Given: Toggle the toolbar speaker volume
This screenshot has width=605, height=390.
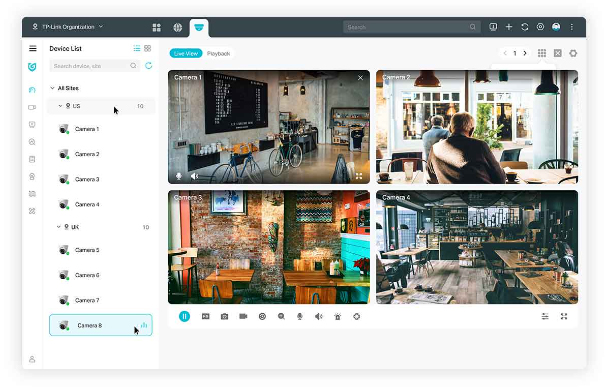Looking at the screenshot, I should 319,316.
